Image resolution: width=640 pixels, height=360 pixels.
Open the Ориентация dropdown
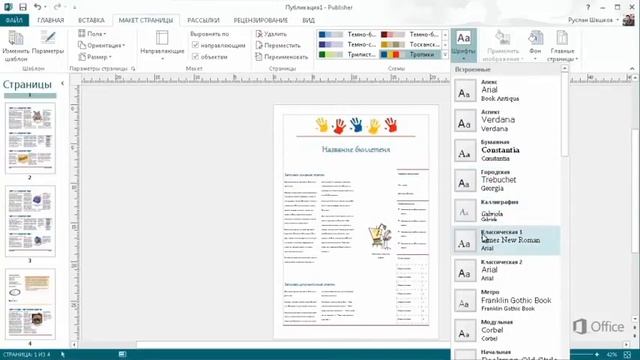pos(102,45)
